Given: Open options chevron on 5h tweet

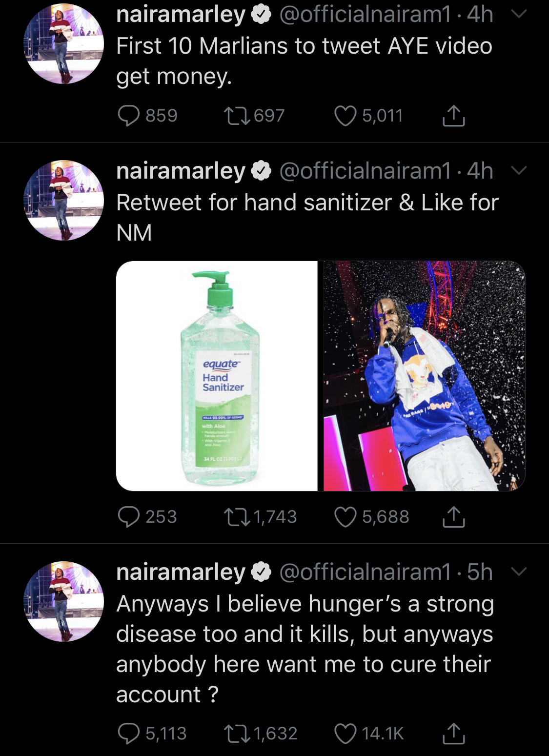Looking at the screenshot, I should [519, 572].
